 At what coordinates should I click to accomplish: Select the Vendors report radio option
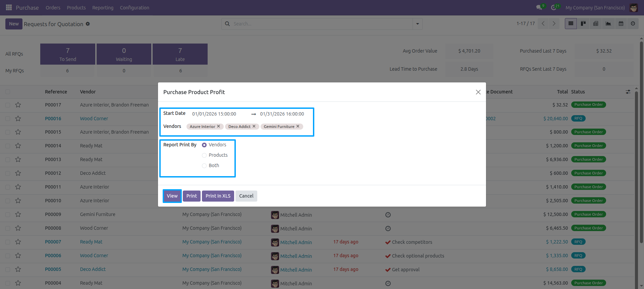coord(204,145)
